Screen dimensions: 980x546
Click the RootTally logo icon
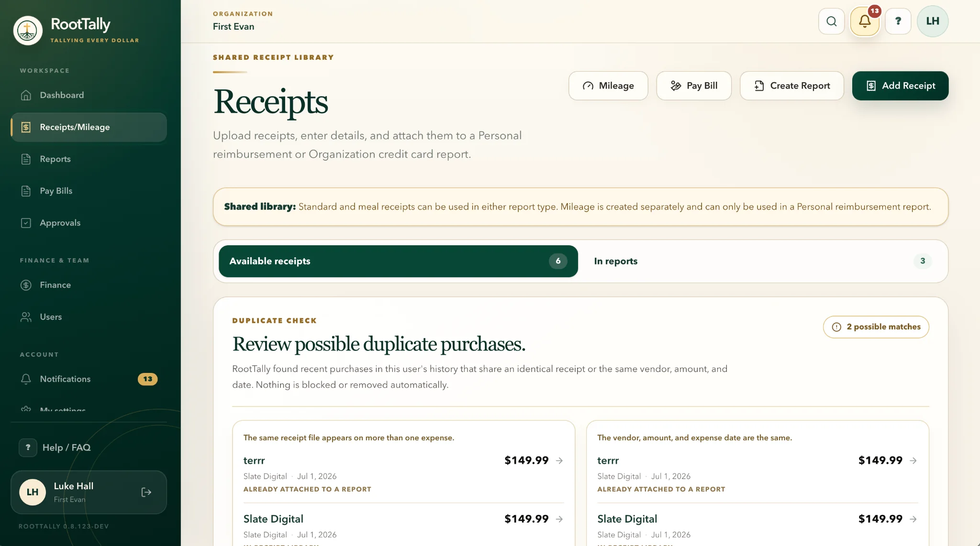coord(28,31)
